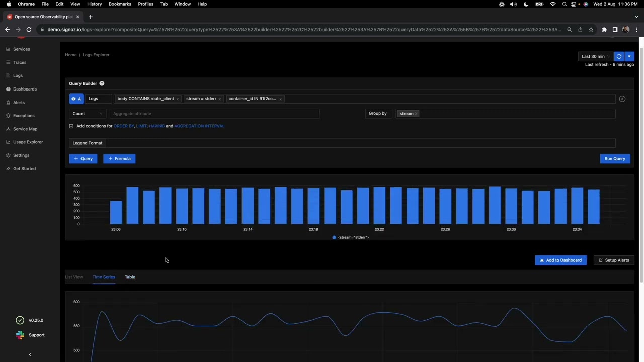
Task: Select the Time Series tab
Action: [x=104, y=277]
